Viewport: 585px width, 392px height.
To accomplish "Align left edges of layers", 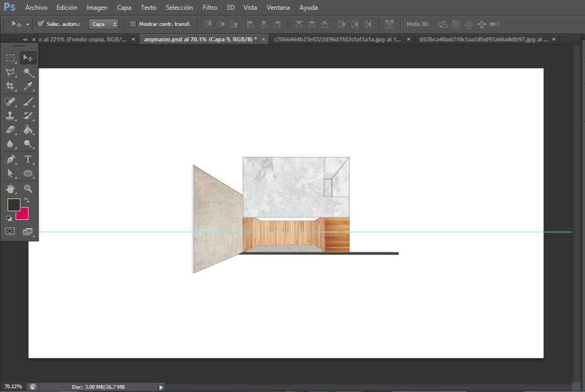I will click(251, 24).
